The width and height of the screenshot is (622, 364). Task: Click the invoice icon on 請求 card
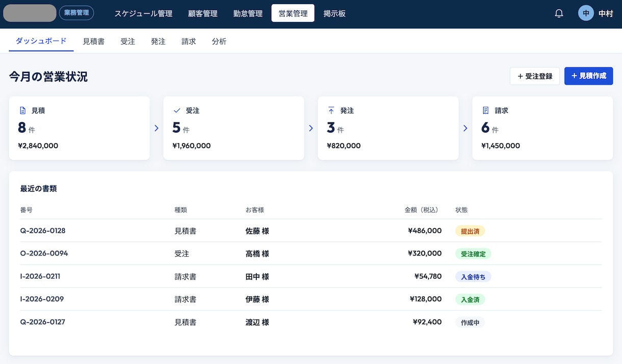coord(486,110)
